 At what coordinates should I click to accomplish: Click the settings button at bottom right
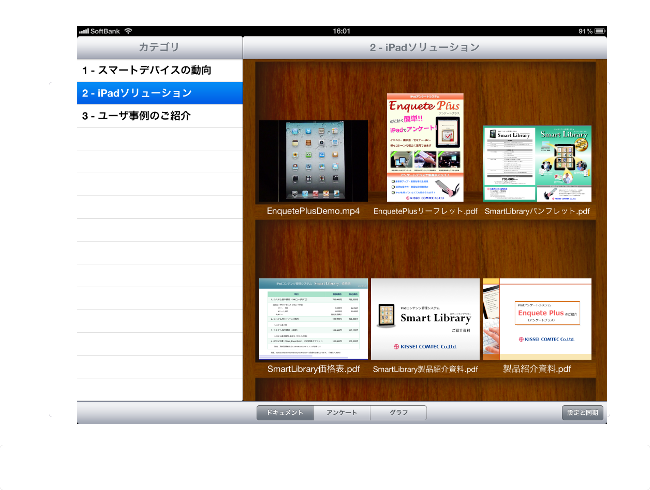click(x=582, y=412)
